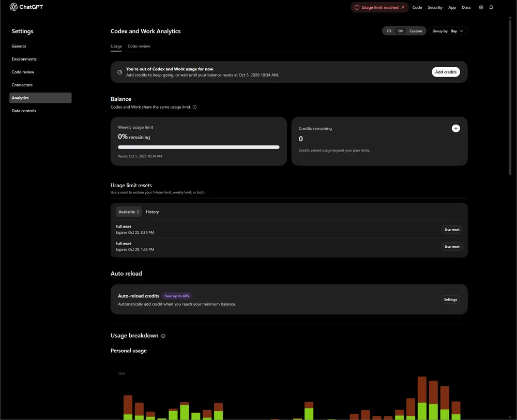The image size is (517, 420).
Task: Click the '0% remaining' value
Action: pos(134,137)
